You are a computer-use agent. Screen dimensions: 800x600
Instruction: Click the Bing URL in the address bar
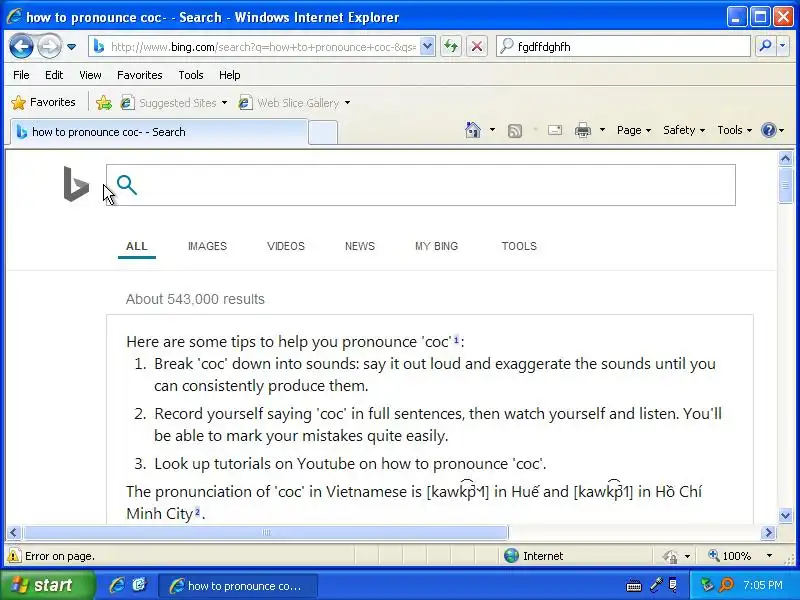[x=263, y=47]
